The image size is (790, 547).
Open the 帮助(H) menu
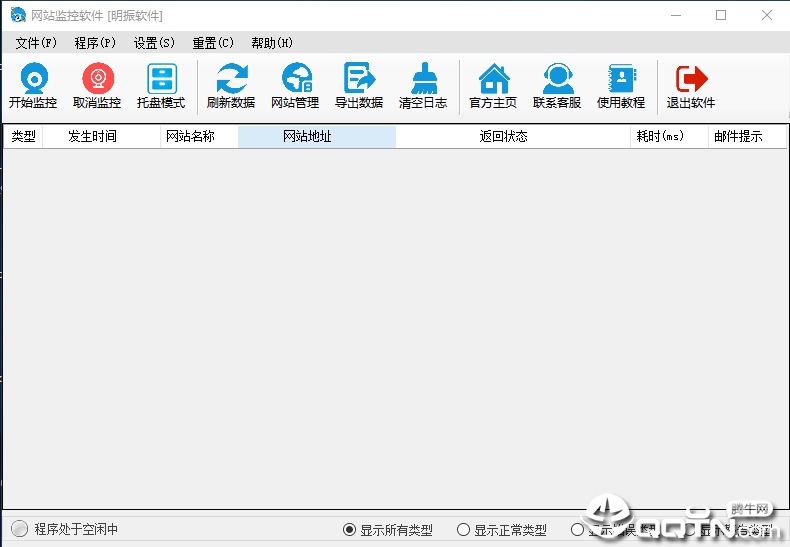point(272,43)
